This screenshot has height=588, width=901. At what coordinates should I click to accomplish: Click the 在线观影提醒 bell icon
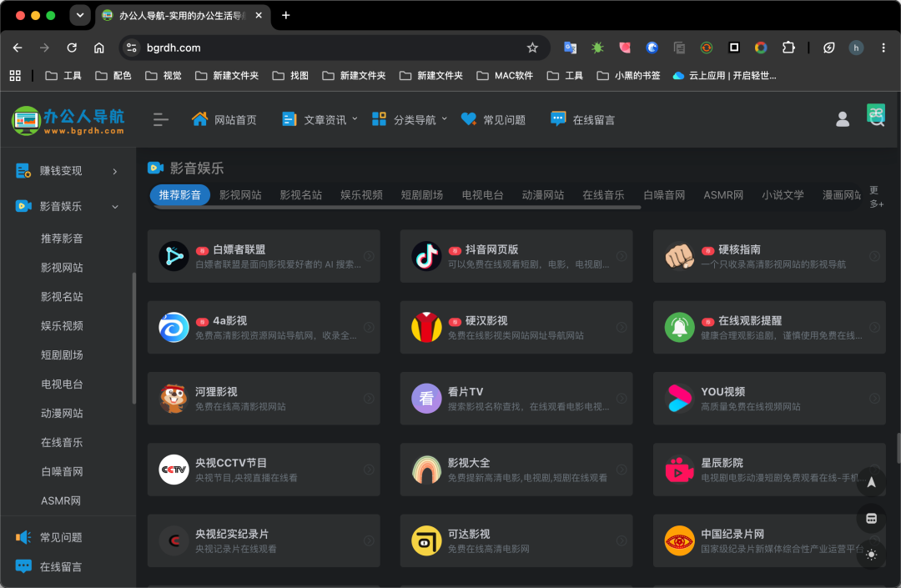click(x=679, y=327)
